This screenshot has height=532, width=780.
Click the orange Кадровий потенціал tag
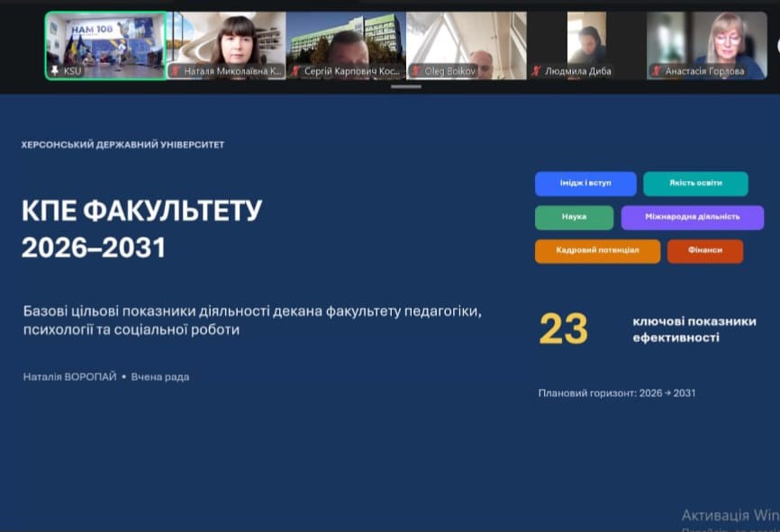point(597,250)
